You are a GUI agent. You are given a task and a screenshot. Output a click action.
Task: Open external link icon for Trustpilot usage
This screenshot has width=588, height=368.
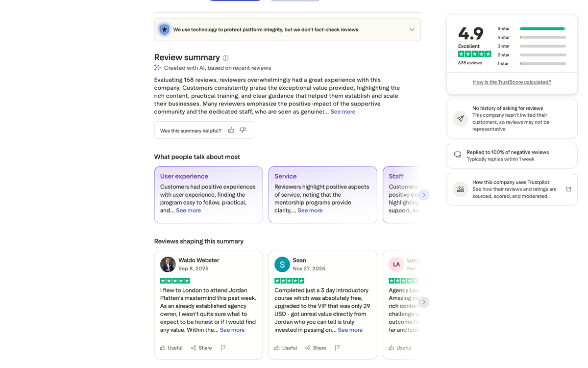click(x=568, y=189)
